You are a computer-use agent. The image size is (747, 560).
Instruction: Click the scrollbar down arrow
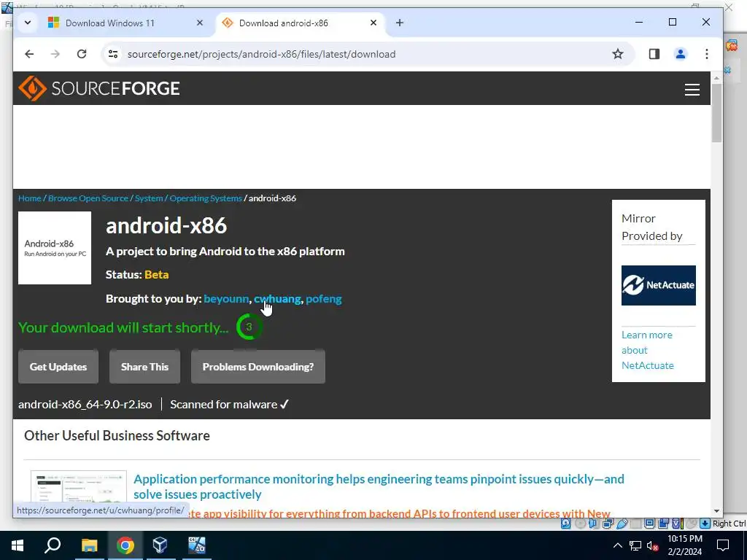point(716,511)
